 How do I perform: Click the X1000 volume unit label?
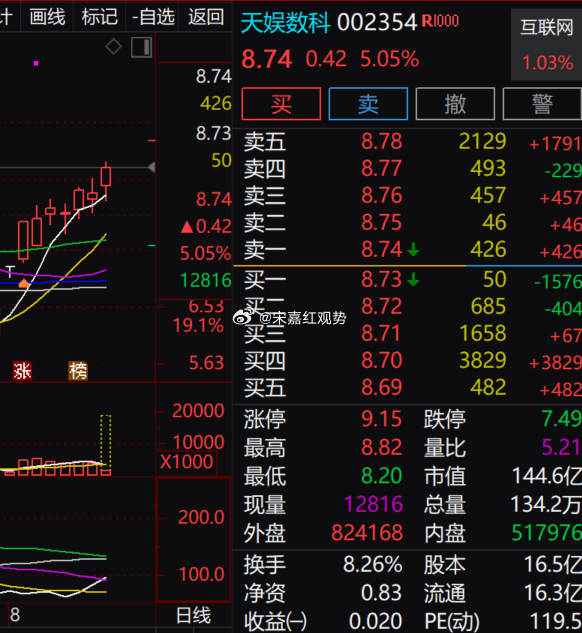click(186, 462)
